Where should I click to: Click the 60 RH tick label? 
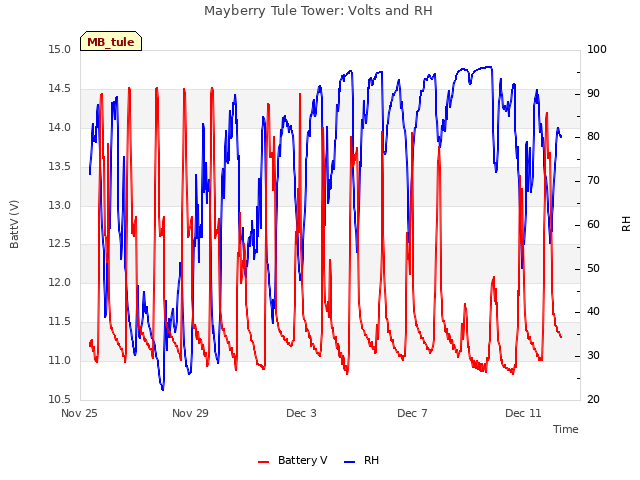point(593,224)
